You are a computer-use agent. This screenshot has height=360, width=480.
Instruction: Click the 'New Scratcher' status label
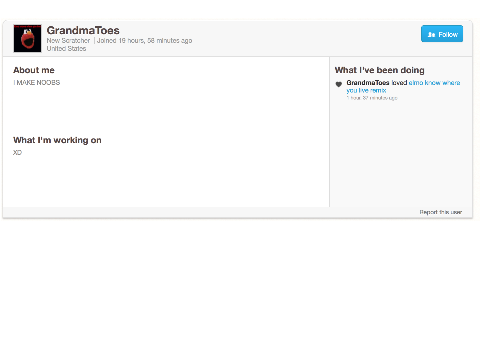pyautogui.click(x=68, y=41)
